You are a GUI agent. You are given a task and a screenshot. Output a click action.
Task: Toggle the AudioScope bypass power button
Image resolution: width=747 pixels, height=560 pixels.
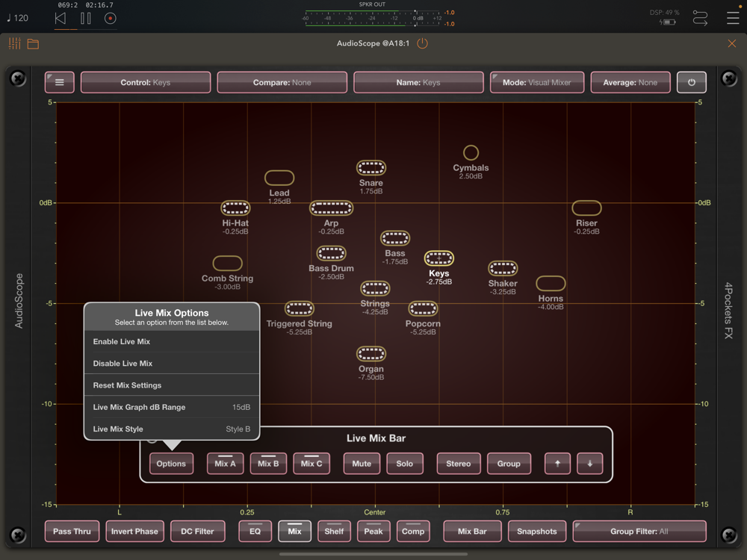coord(691,82)
